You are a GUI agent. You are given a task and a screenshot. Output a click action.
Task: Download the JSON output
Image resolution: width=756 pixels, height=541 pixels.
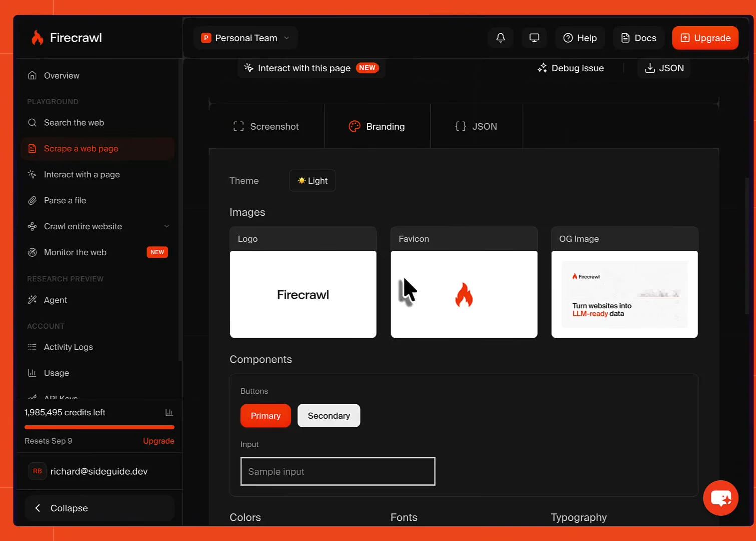click(x=664, y=68)
